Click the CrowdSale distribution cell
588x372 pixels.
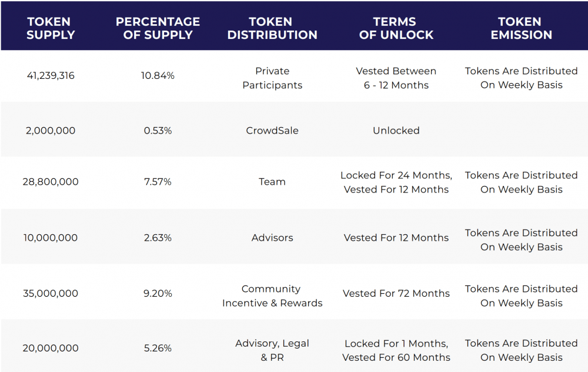pos(272,131)
